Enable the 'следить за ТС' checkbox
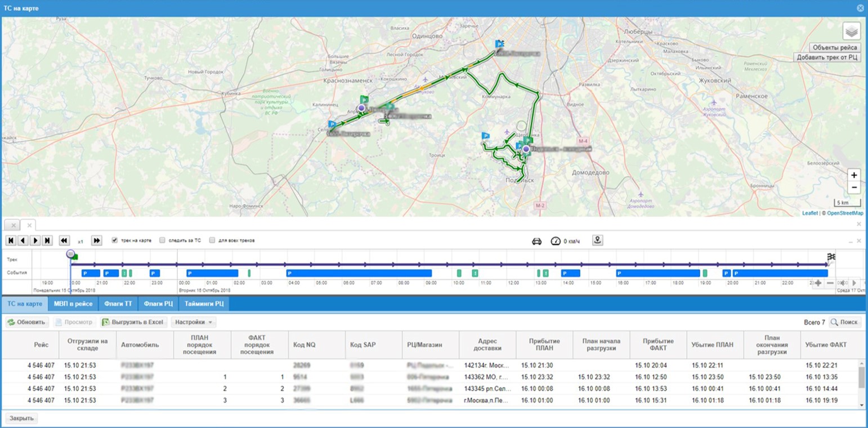Image resolution: width=868 pixels, height=428 pixels. pos(162,240)
